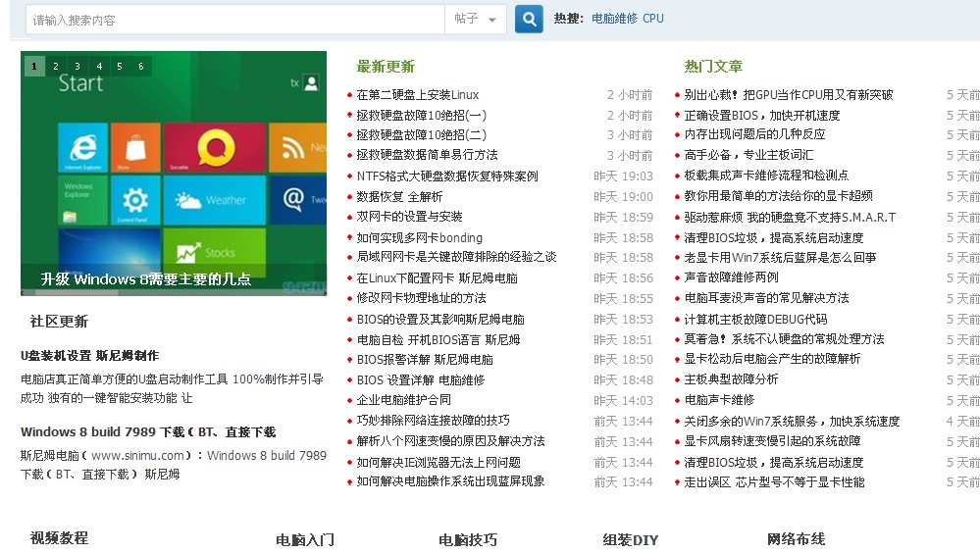Viewport: 980px width, 554px height.
Task: Switch slideshow to slide 5
Action: point(120,67)
